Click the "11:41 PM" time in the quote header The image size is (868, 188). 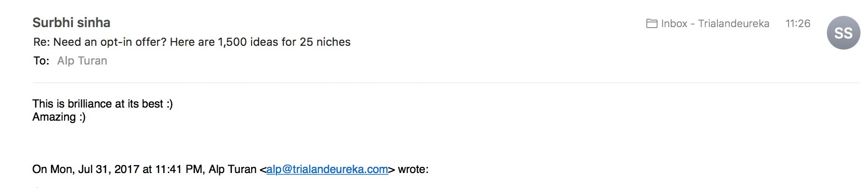coord(179,169)
